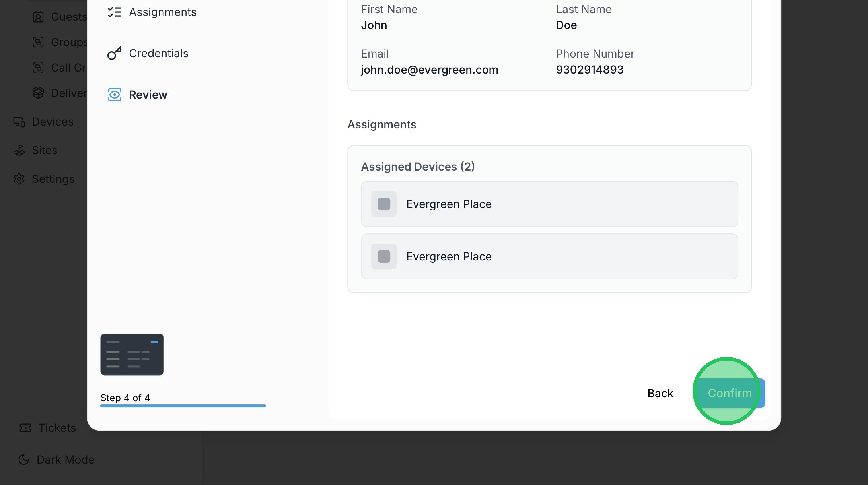This screenshot has height=485, width=868.
Task: Toggle Dark Mode moon icon
Action: click(x=24, y=460)
